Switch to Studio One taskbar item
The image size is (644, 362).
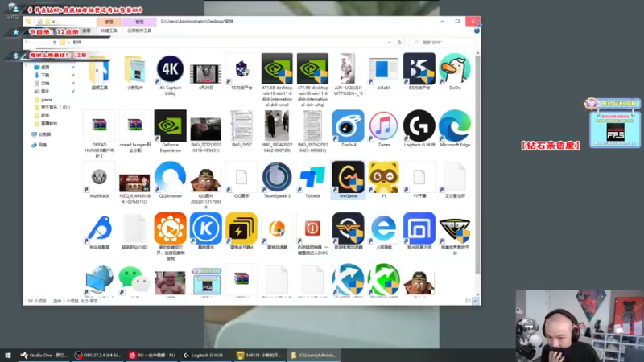click(43, 355)
